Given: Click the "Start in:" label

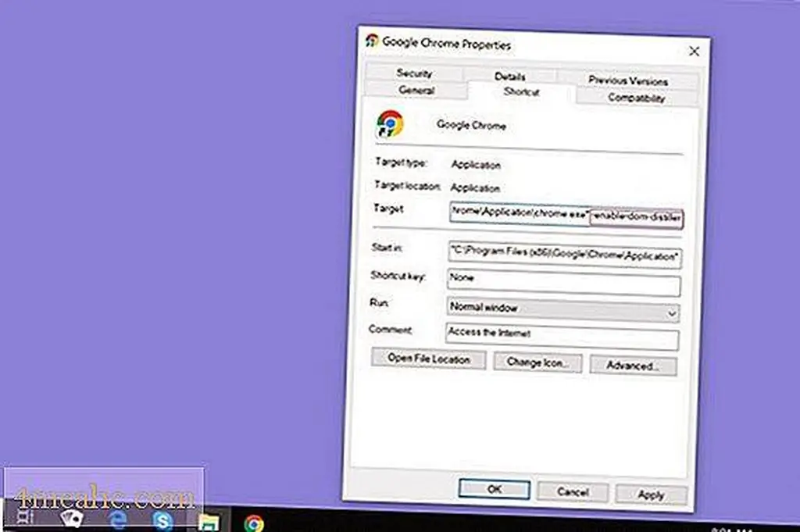Looking at the screenshot, I should tap(387, 248).
